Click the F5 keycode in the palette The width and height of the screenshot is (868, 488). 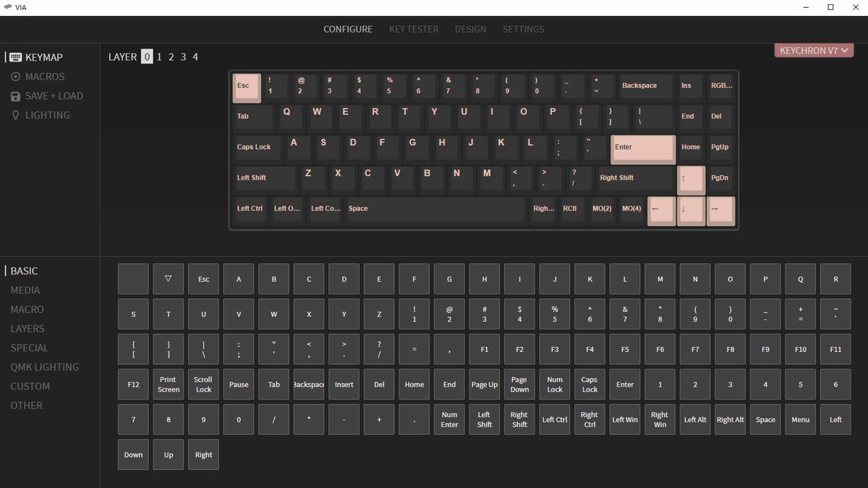[x=624, y=349]
